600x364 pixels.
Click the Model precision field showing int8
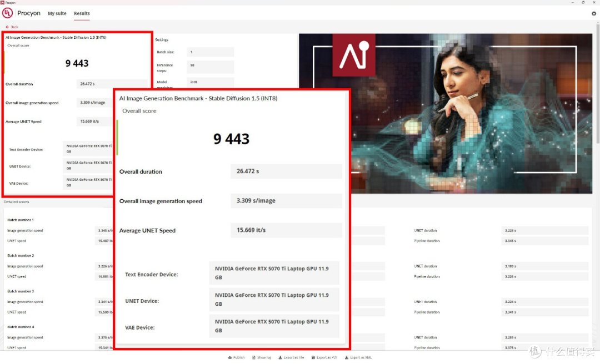[x=210, y=82]
